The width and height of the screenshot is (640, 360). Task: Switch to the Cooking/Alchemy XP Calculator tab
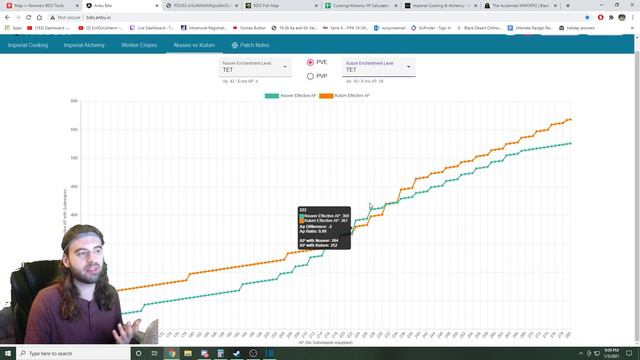click(x=361, y=6)
